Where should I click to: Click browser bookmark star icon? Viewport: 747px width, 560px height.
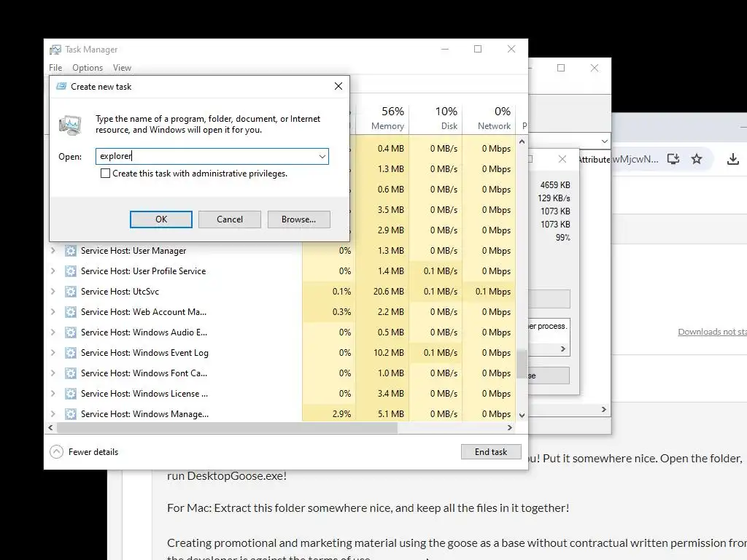click(697, 159)
